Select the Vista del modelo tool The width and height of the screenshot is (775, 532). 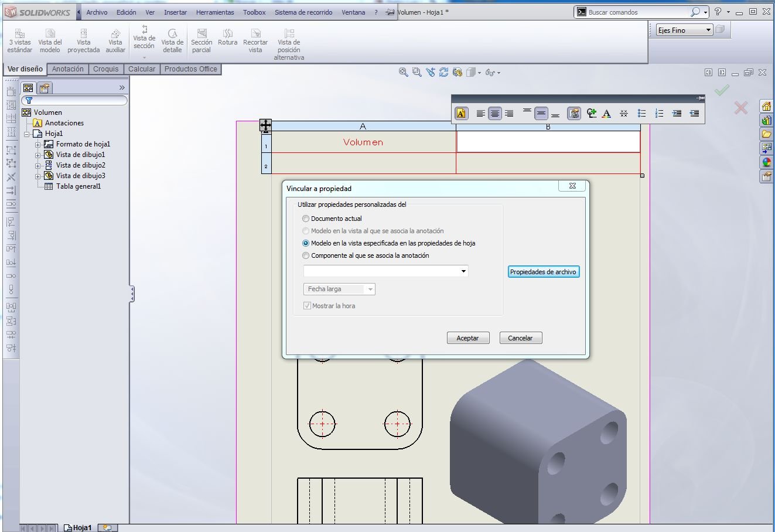(50, 42)
